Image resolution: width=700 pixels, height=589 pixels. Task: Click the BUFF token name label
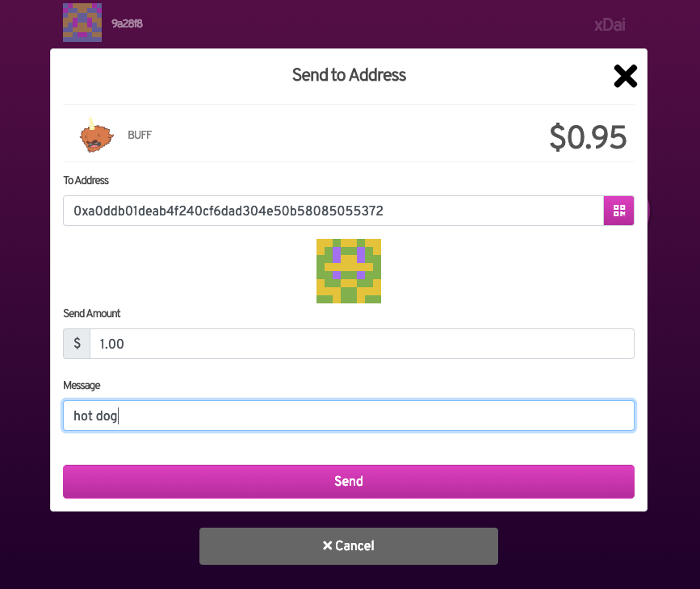[140, 135]
